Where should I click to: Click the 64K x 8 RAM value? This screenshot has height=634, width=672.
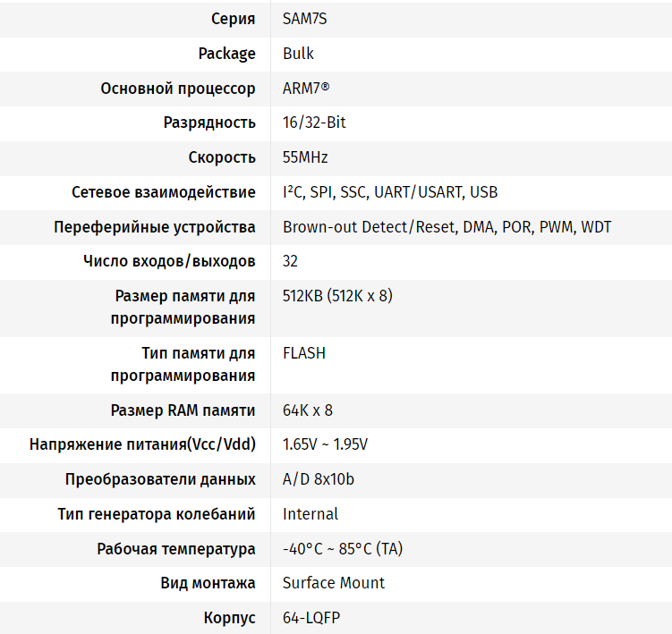[x=307, y=410]
